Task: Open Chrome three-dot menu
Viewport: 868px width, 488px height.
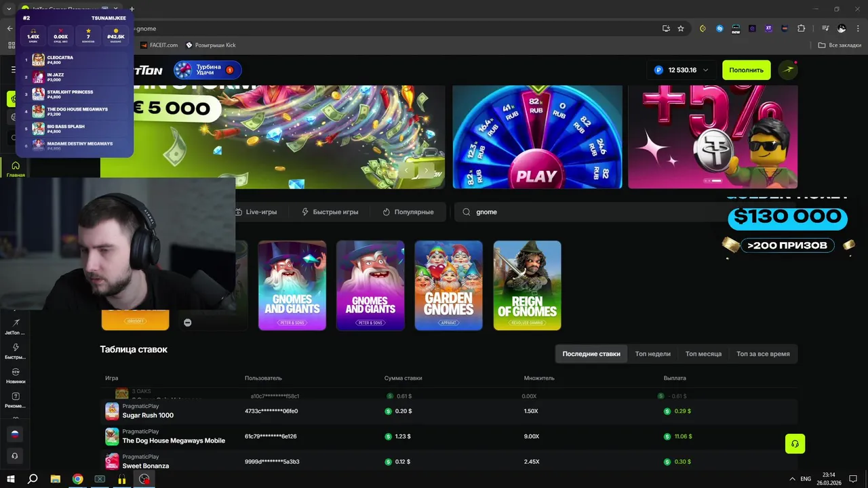Action: point(857,28)
